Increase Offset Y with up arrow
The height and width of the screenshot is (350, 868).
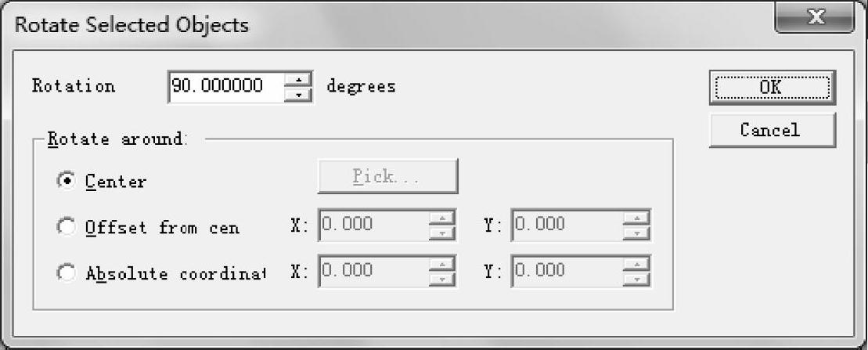(636, 218)
